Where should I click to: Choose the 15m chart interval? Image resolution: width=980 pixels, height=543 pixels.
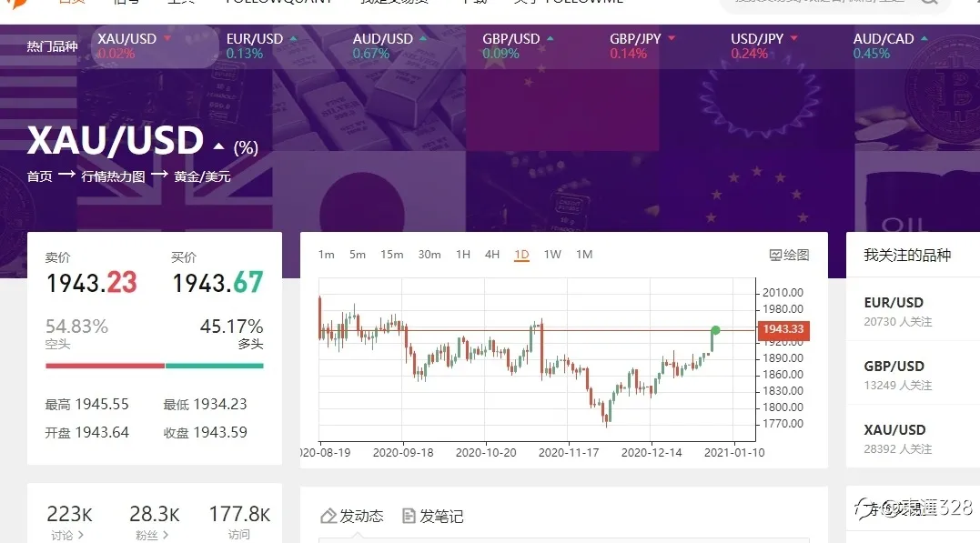click(392, 255)
